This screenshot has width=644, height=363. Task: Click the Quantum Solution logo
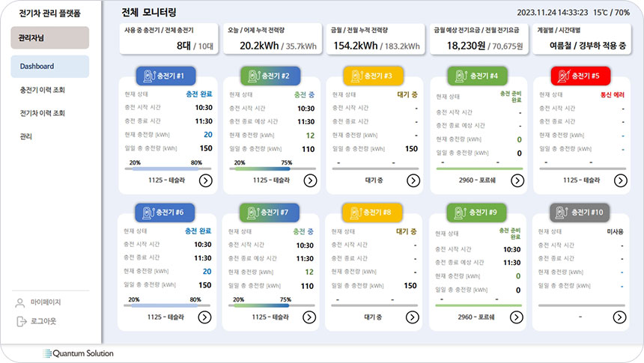(x=79, y=353)
